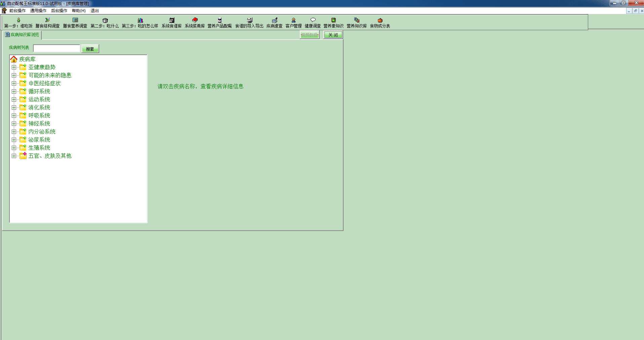
Task: Expand the 消化系统 node
Action: [14, 107]
